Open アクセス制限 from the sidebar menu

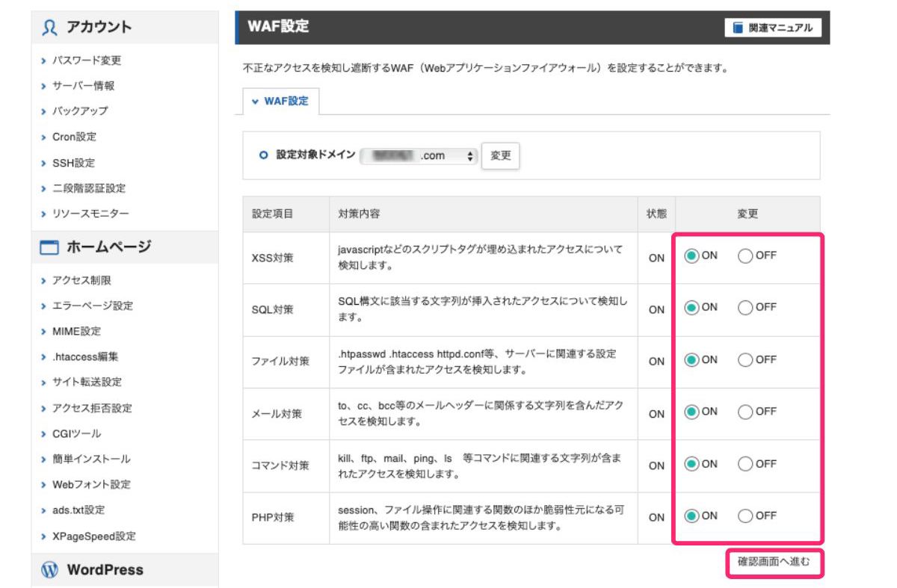click(x=81, y=280)
